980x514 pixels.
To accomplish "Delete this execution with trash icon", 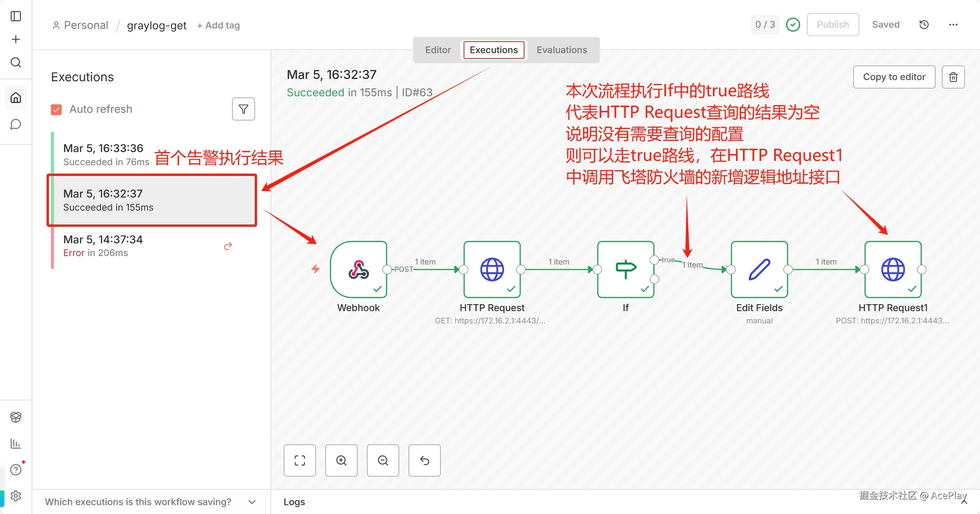I will tap(953, 77).
